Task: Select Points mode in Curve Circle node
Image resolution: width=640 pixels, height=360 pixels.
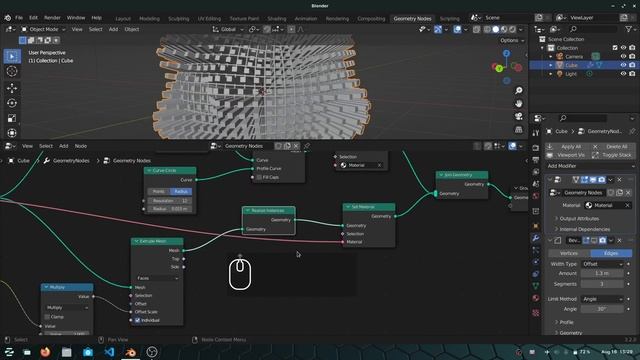Action: pos(159,191)
